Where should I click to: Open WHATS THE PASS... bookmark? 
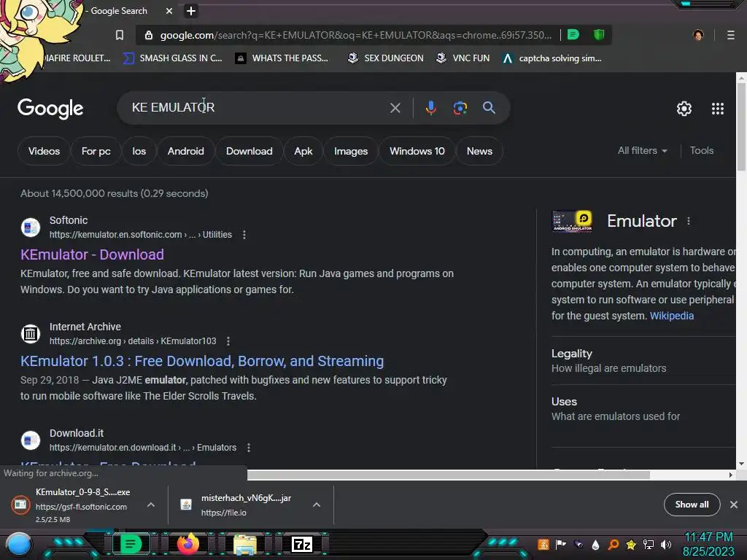(282, 58)
